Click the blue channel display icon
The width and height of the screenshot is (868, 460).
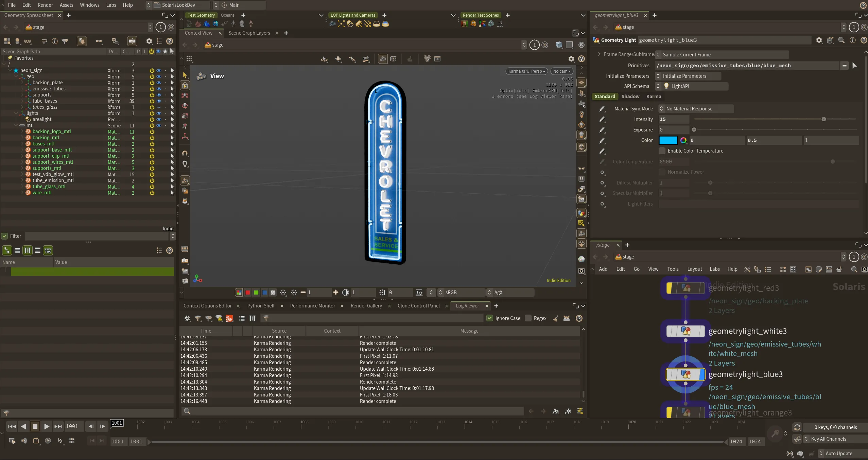coord(265,293)
